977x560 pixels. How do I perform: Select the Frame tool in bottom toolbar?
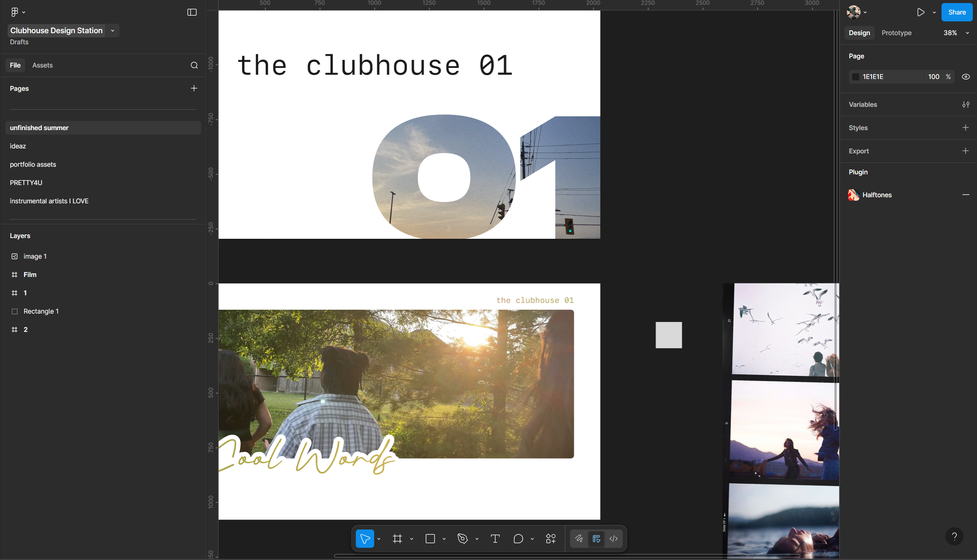coord(397,539)
